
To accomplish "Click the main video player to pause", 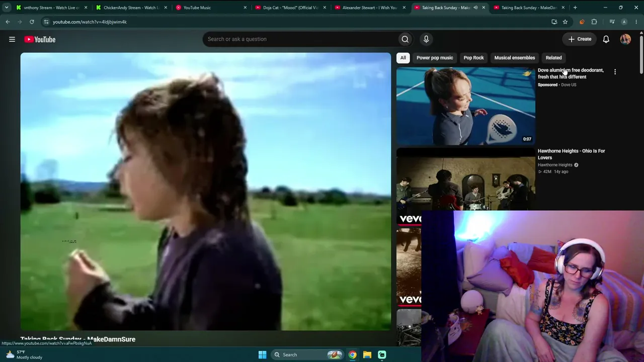I will pos(206,192).
